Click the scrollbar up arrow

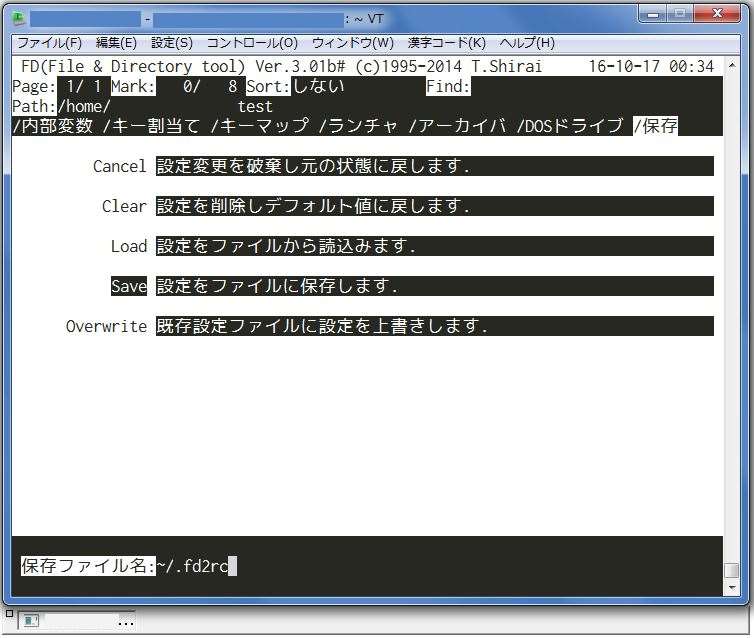[x=732, y=64]
